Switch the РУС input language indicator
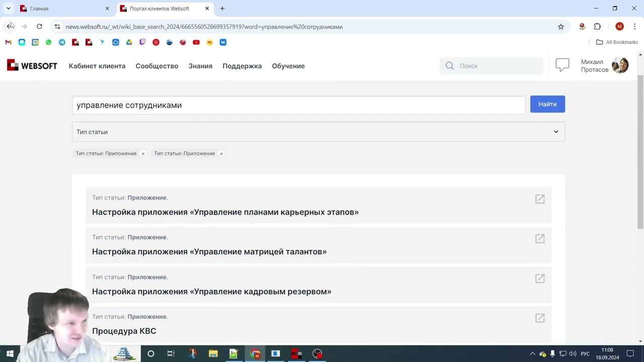The width and height of the screenshot is (644, 362). [x=585, y=354]
